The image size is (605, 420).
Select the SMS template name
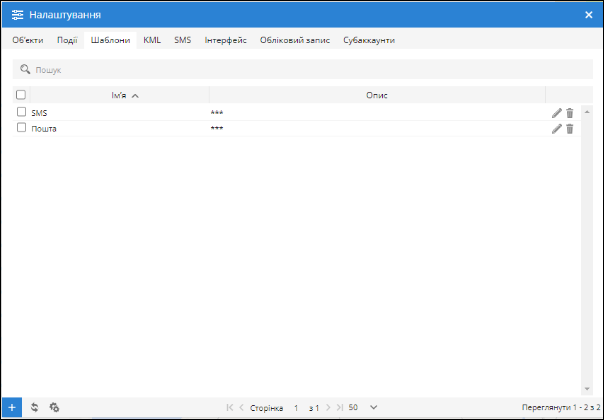click(39, 113)
